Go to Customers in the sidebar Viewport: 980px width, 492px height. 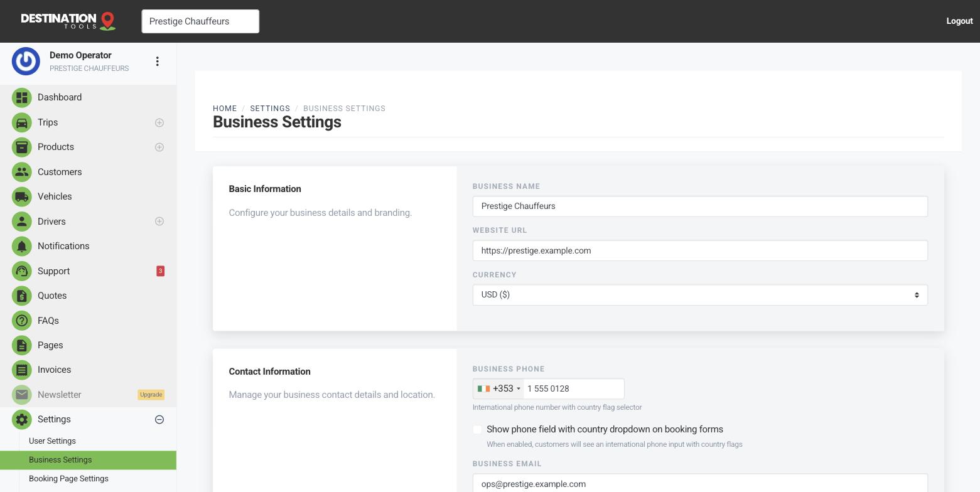(60, 172)
